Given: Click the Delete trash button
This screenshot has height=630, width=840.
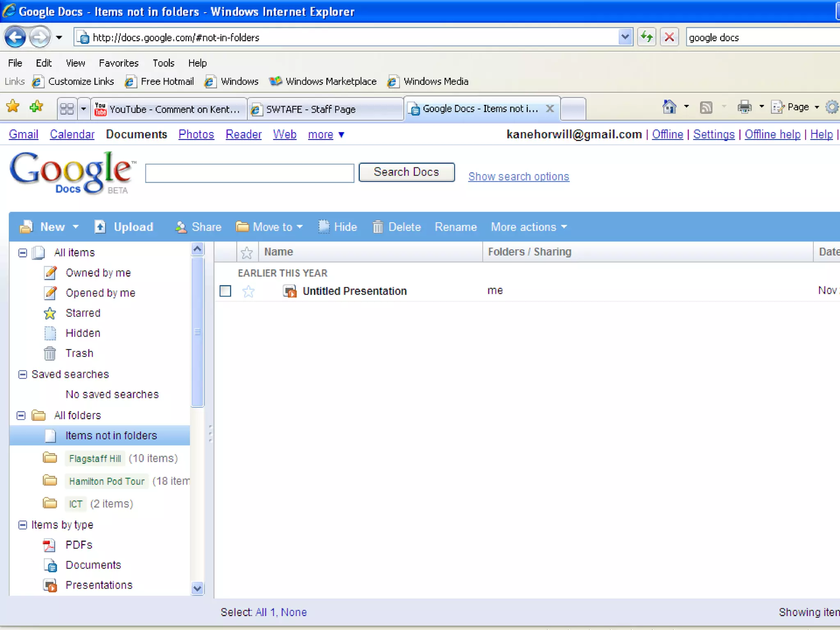Looking at the screenshot, I should click(x=396, y=227).
